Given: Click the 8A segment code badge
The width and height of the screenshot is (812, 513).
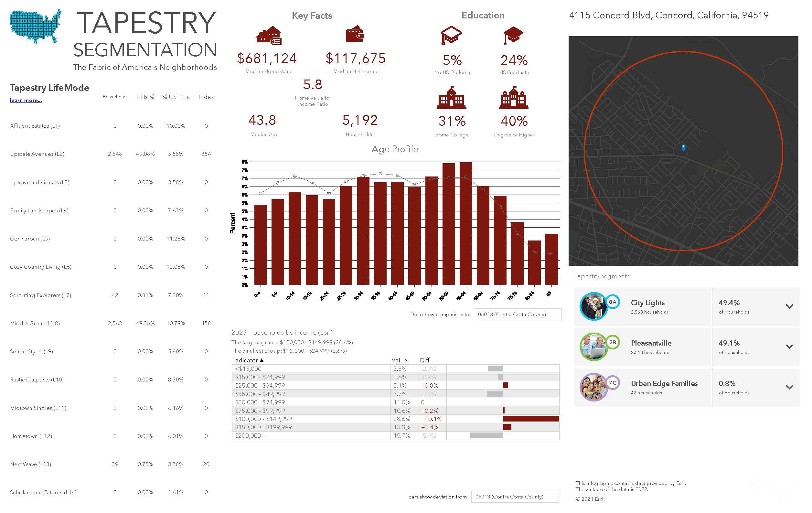Looking at the screenshot, I should click(x=613, y=302).
